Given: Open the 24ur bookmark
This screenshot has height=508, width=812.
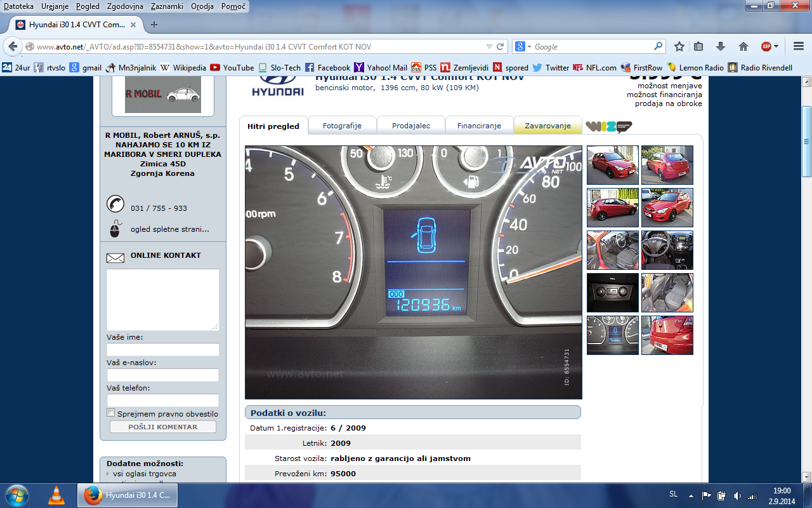Looking at the screenshot, I should pos(16,67).
